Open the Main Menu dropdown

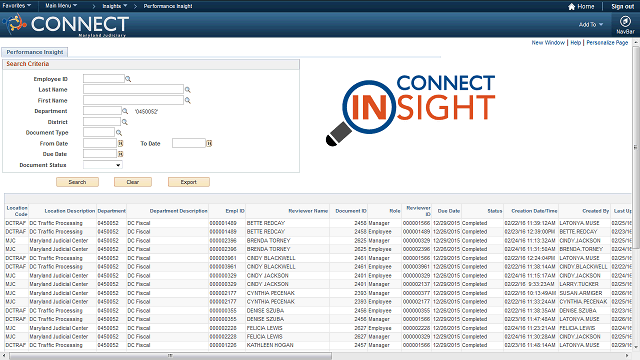(x=61, y=6)
